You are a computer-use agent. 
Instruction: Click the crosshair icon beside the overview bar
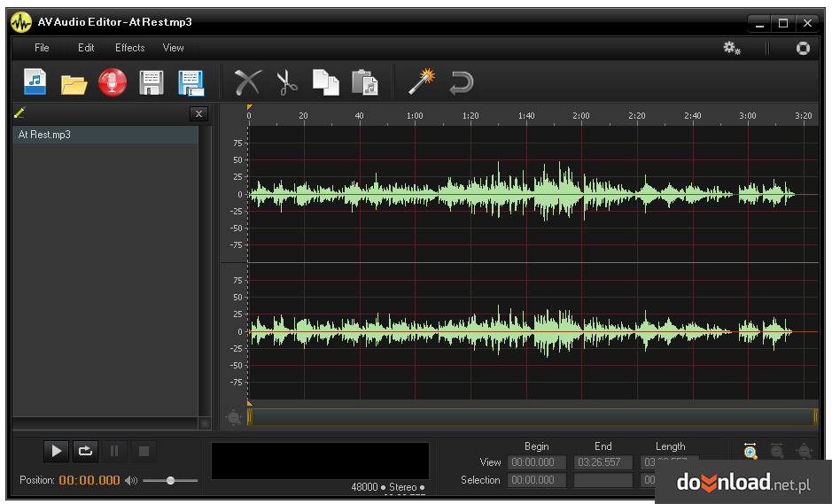[x=233, y=417]
